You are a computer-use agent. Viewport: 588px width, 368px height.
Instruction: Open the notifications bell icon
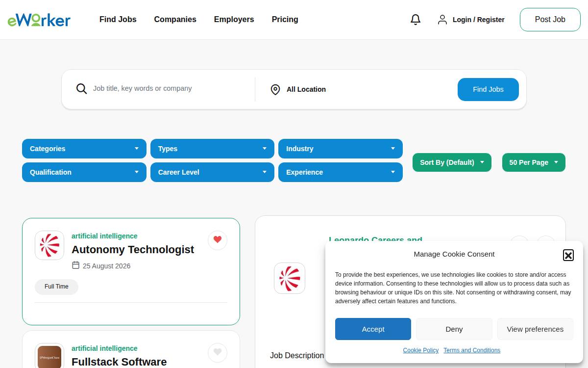[416, 20]
